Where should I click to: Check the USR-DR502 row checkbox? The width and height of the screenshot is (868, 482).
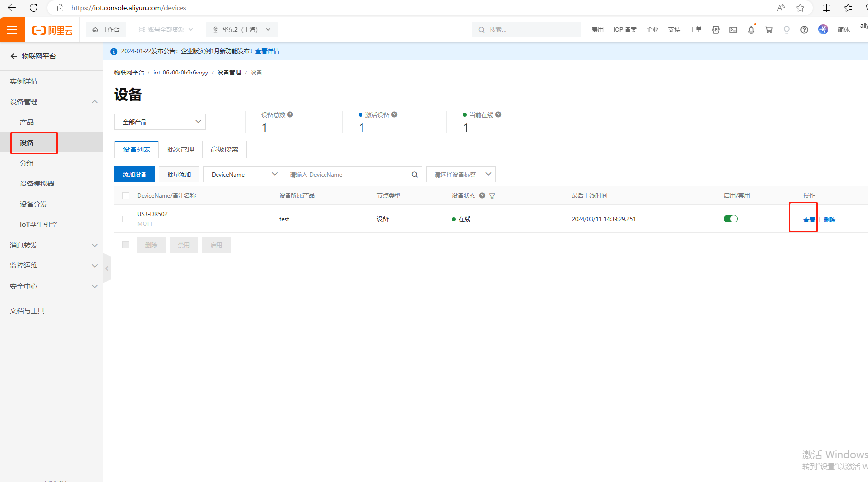pyautogui.click(x=126, y=219)
